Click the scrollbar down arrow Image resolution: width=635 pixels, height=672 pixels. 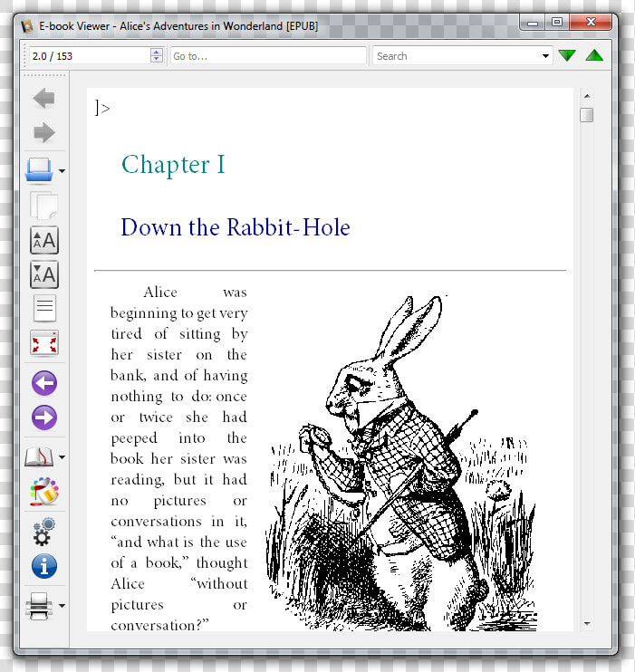(587, 624)
